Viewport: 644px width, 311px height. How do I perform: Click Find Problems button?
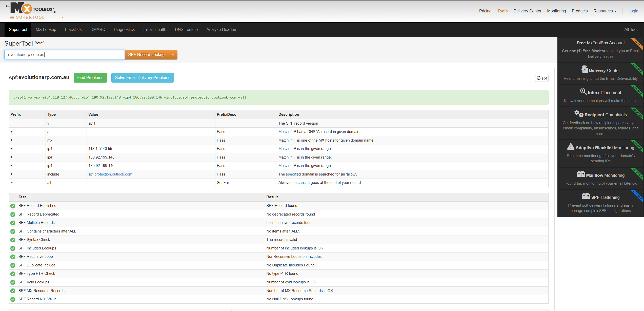90,77
